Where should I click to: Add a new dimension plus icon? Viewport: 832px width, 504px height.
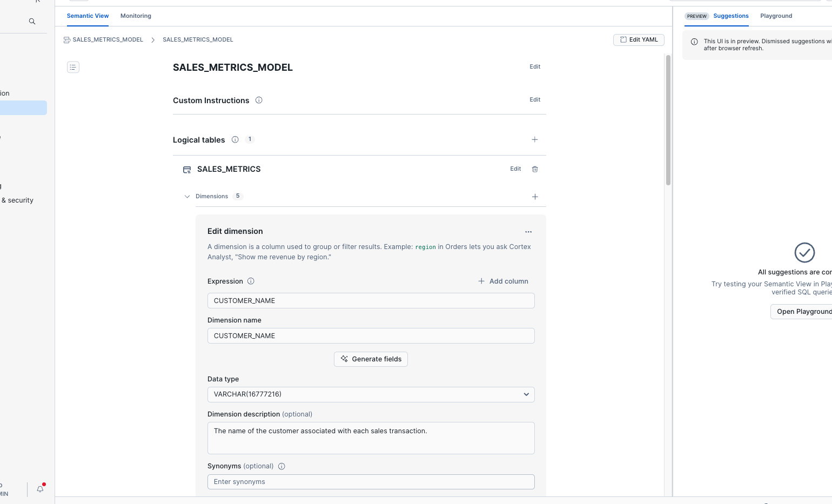pos(534,197)
